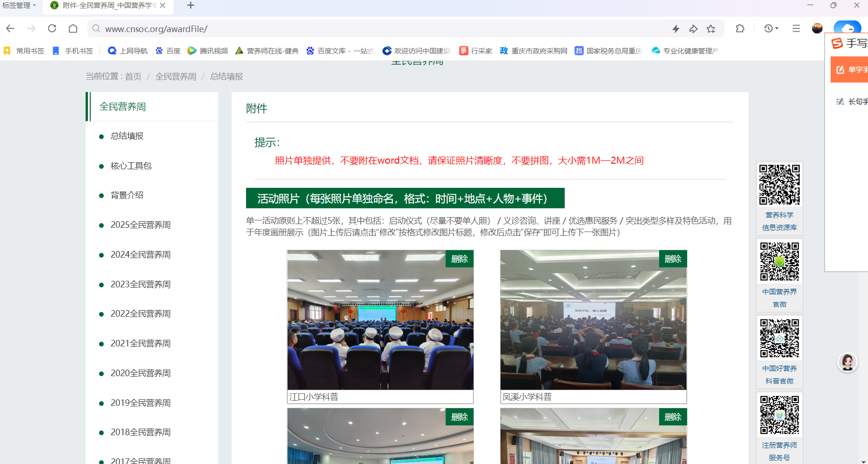Click the blue cloud icon in toolbar
Viewport: 868px width, 464px height.
point(847,27)
